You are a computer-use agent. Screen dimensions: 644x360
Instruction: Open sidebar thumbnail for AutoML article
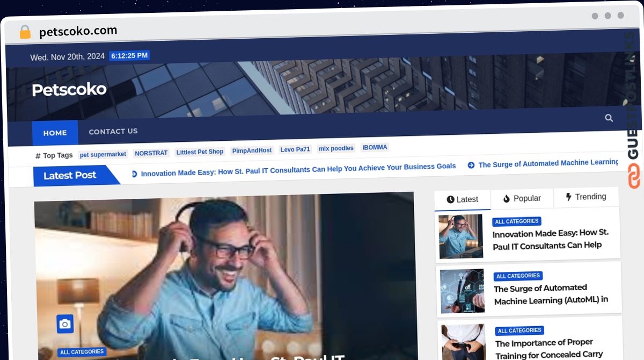[462, 291]
